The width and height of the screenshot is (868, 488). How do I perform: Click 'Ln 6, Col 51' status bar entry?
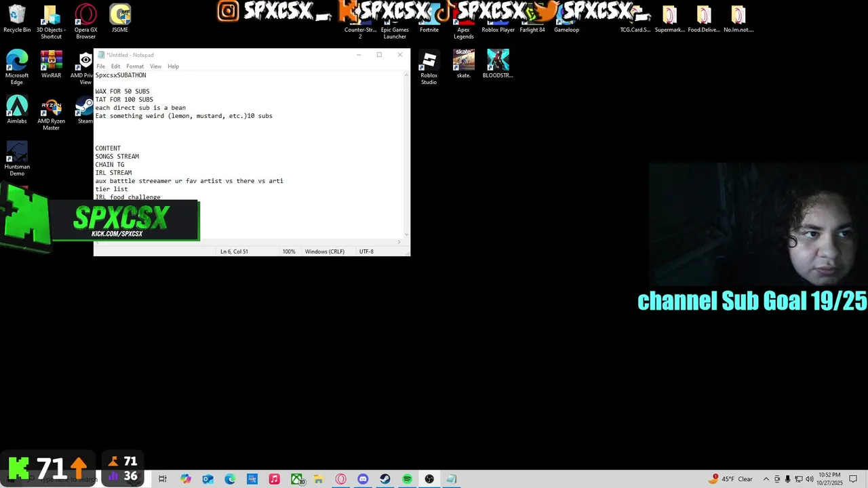[x=234, y=251]
